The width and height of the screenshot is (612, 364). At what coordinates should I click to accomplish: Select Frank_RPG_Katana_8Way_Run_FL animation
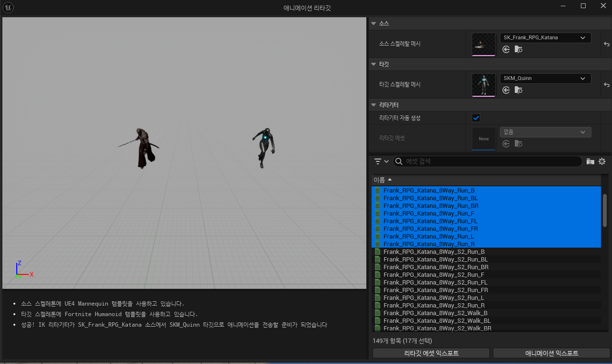tap(486, 221)
